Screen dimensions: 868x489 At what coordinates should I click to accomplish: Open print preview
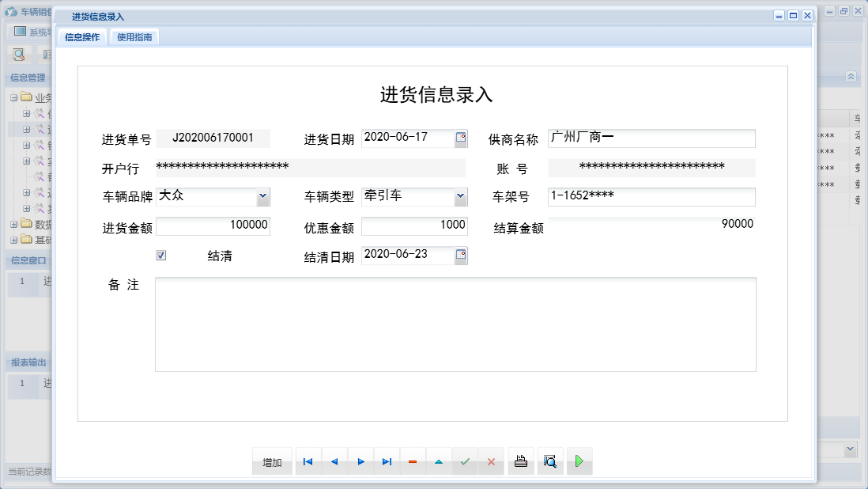(x=550, y=461)
